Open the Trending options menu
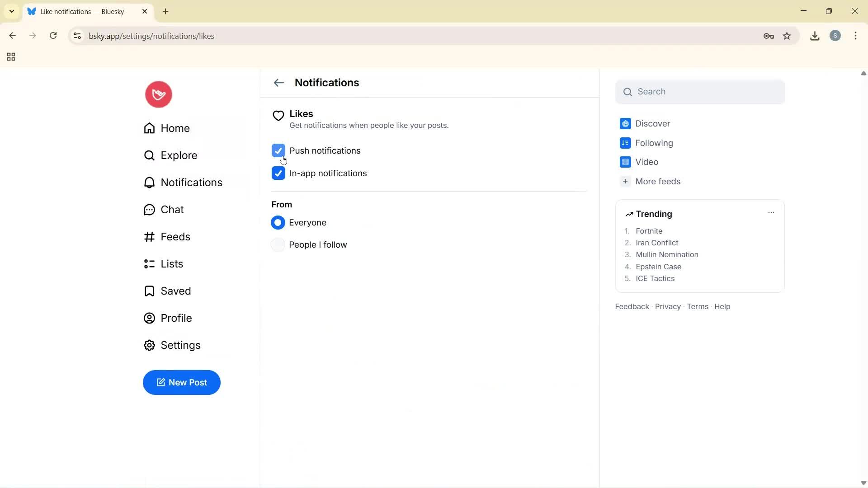This screenshot has width=868, height=488. [x=771, y=212]
